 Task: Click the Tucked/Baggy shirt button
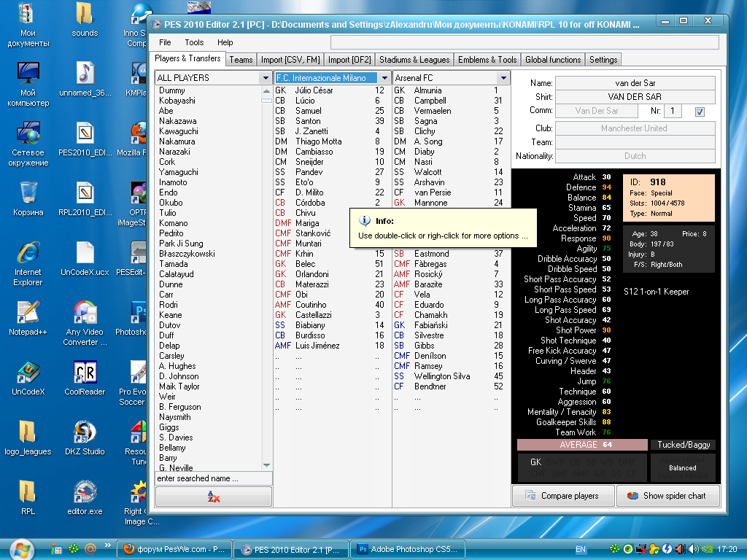(683, 445)
